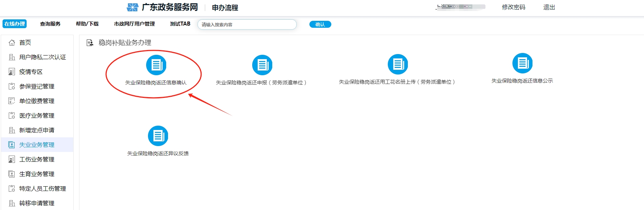Open 市政网厅用户管理 tab

coord(134,24)
